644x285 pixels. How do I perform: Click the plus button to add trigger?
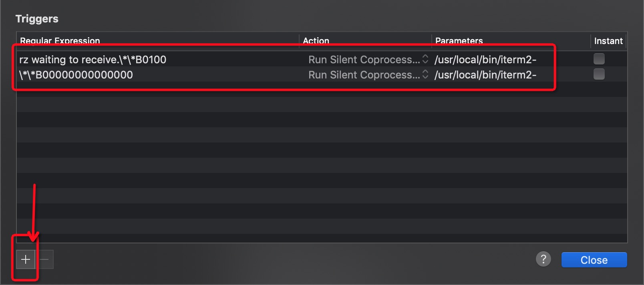26,260
